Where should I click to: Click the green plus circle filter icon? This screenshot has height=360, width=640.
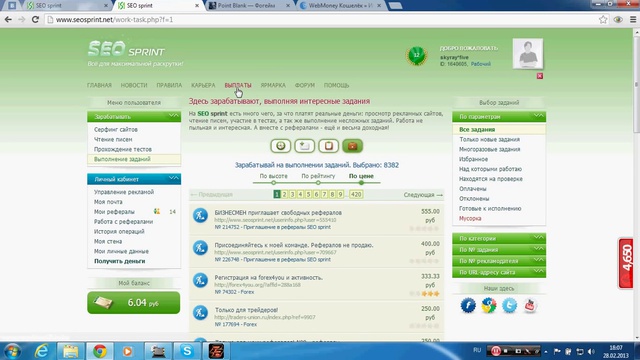[x=280, y=146]
